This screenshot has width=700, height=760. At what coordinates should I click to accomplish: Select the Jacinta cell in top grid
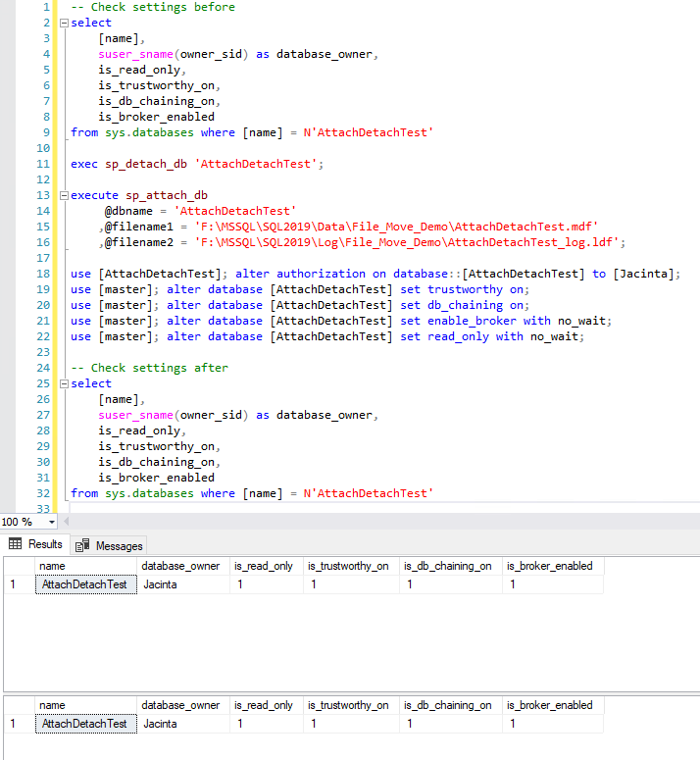[x=183, y=584]
